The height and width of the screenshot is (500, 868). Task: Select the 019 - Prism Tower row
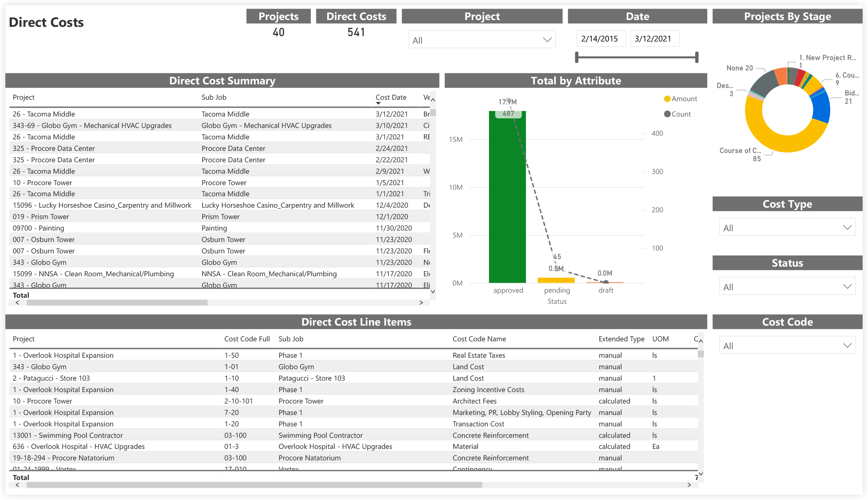point(219,217)
